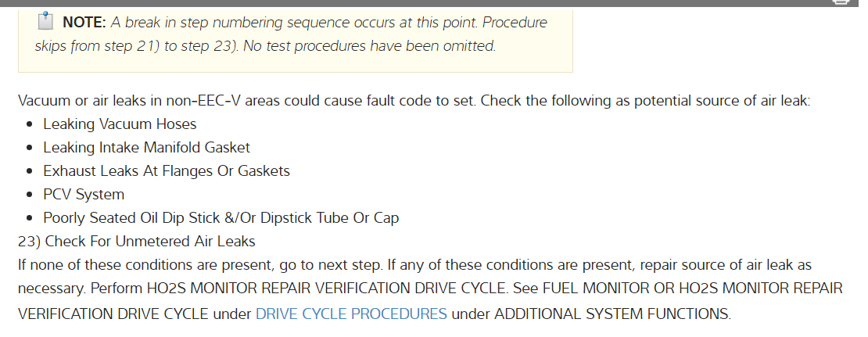Click the bullet dot before "Leaking Vacuum Hoses"
The width and height of the screenshot is (868, 337).
pyautogui.click(x=30, y=124)
